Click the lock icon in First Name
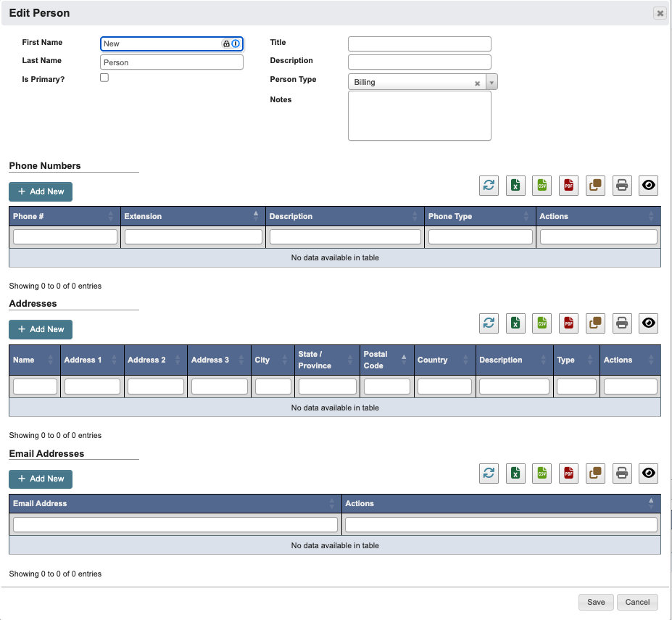 pos(226,44)
